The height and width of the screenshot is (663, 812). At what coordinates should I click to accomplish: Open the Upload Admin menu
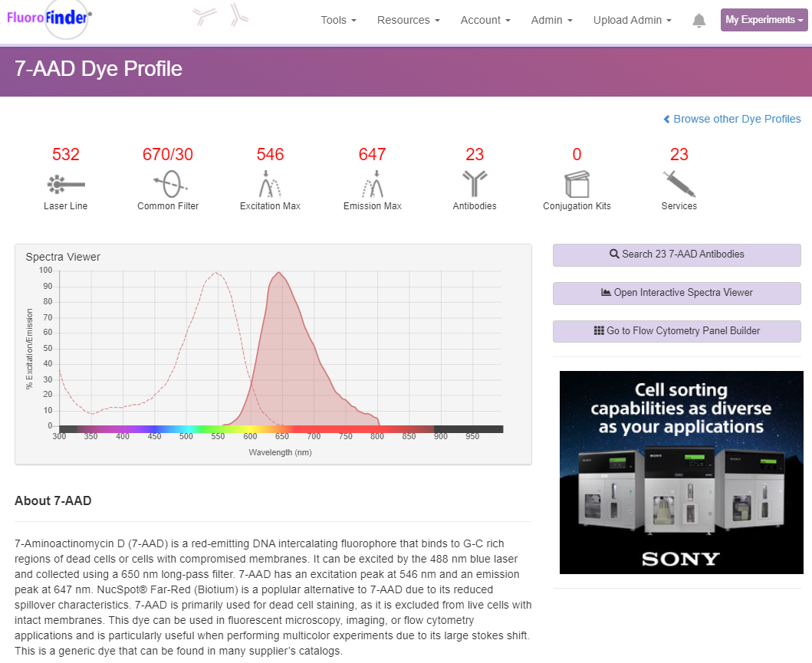coord(632,21)
